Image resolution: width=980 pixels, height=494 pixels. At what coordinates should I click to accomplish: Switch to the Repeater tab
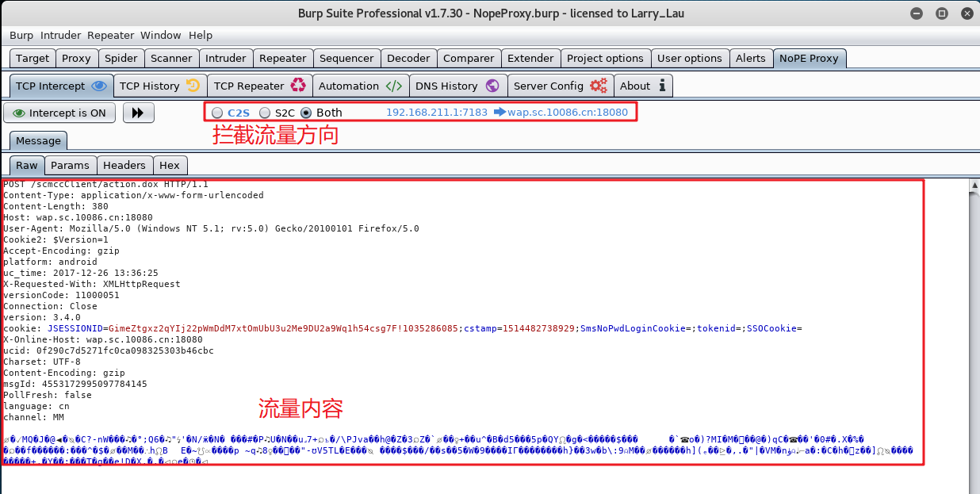[283, 58]
